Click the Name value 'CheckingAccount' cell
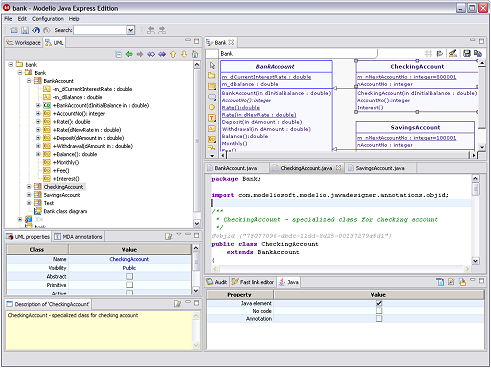This screenshot has width=491, height=368. [129, 259]
